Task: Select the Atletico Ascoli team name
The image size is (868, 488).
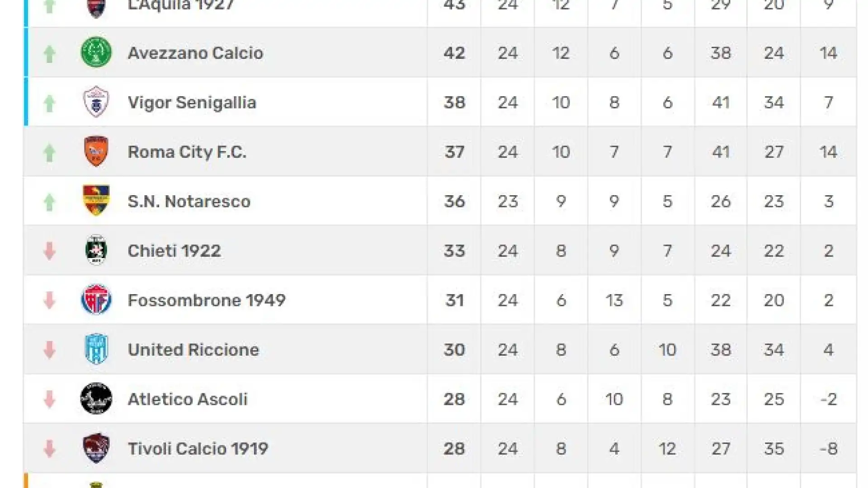Action: (188, 399)
